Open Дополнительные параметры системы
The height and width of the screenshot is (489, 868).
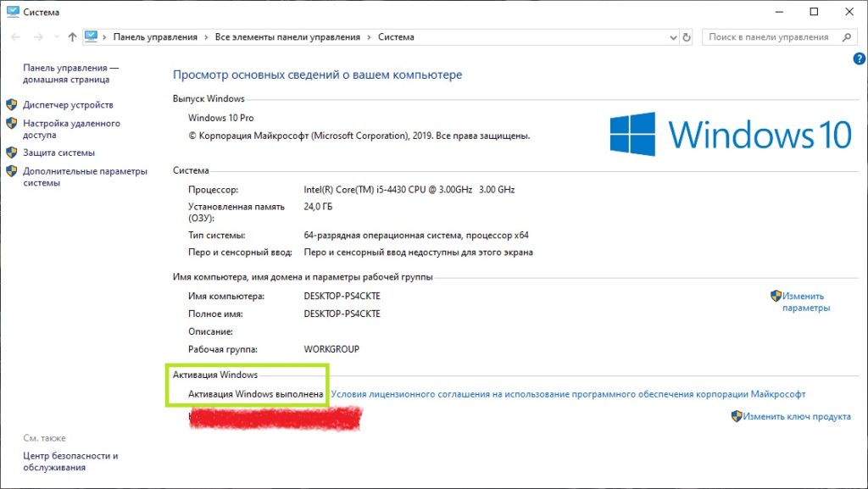[85, 177]
